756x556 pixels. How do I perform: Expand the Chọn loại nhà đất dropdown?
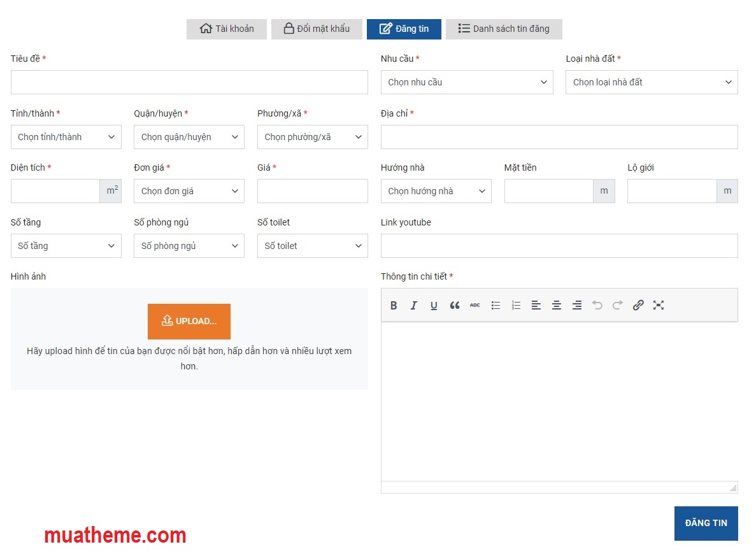click(x=652, y=82)
